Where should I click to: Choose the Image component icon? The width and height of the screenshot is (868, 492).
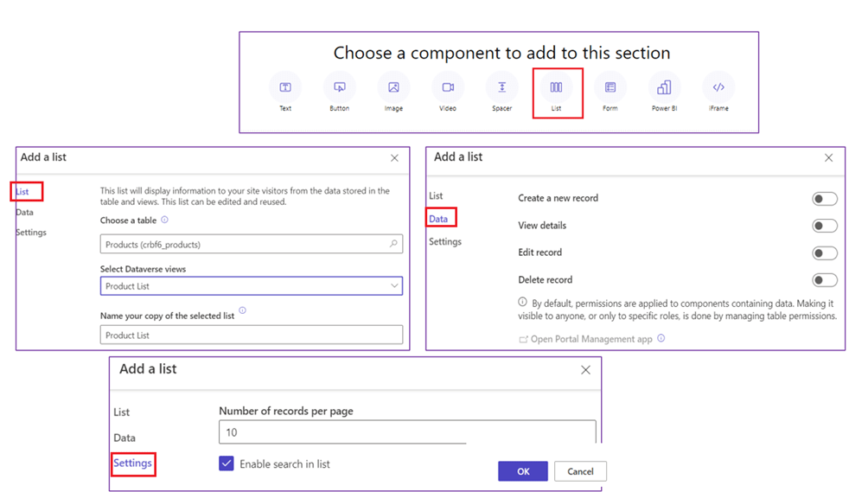pyautogui.click(x=393, y=87)
